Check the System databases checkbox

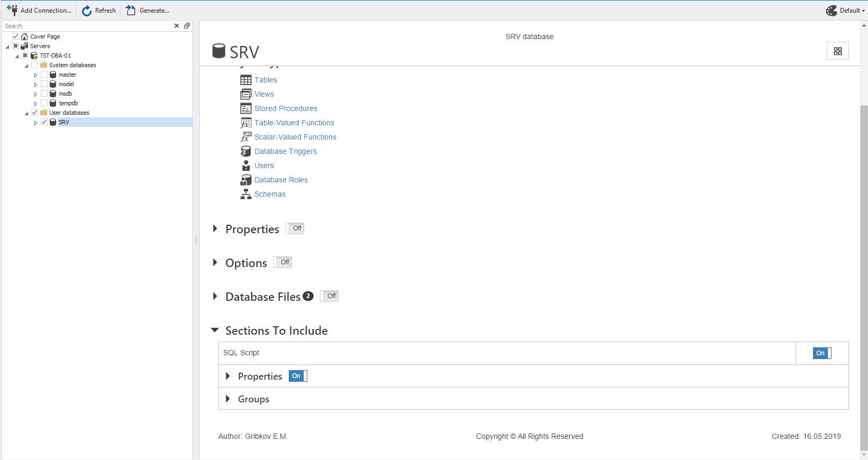point(35,65)
